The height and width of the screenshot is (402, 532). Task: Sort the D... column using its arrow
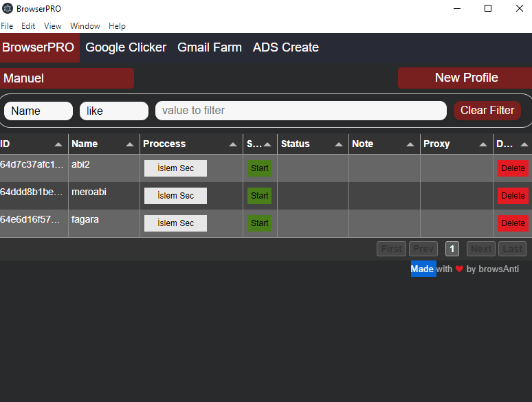tap(524, 144)
